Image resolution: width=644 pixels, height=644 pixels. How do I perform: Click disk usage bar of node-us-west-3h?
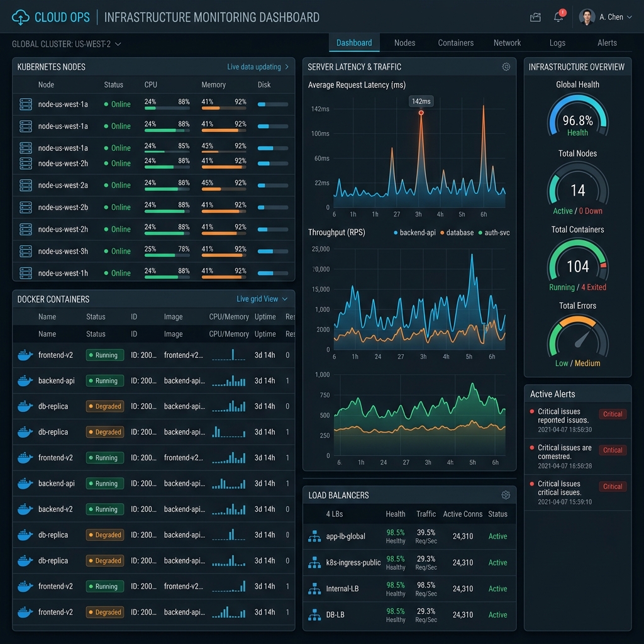click(273, 252)
